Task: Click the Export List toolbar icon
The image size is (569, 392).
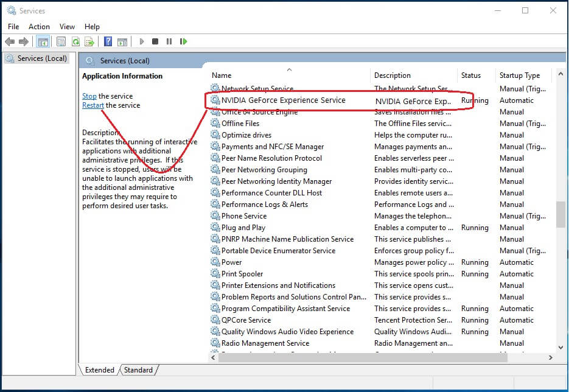Action: tap(89, 41)
